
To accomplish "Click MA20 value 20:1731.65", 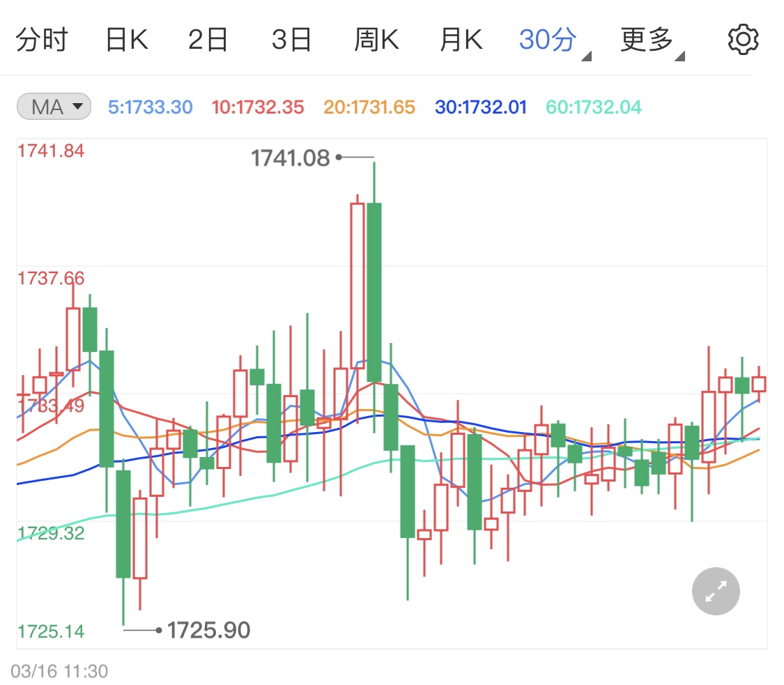I will (x=369, y=107).
